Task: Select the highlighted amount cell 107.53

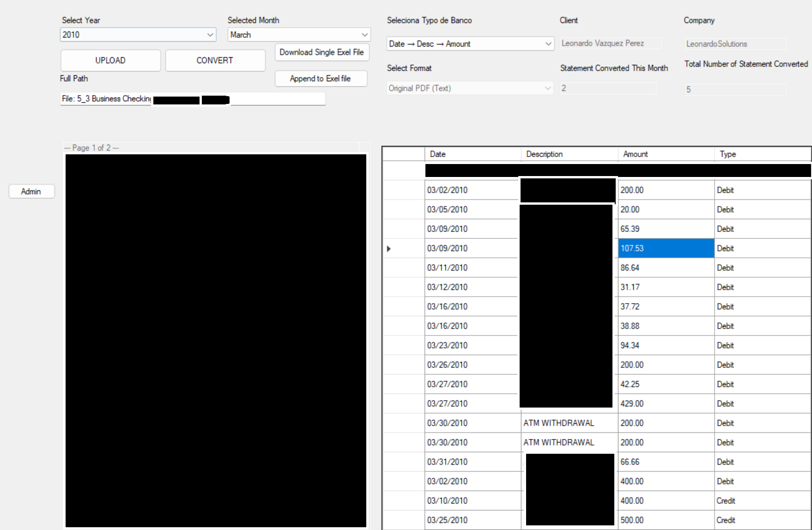Action: point(666,248)
